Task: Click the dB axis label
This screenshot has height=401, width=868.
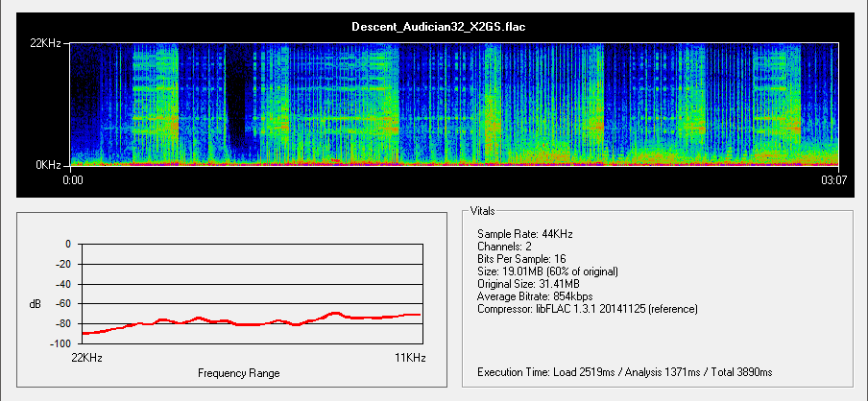Action: pyautogui.click(x=36, y=304)
